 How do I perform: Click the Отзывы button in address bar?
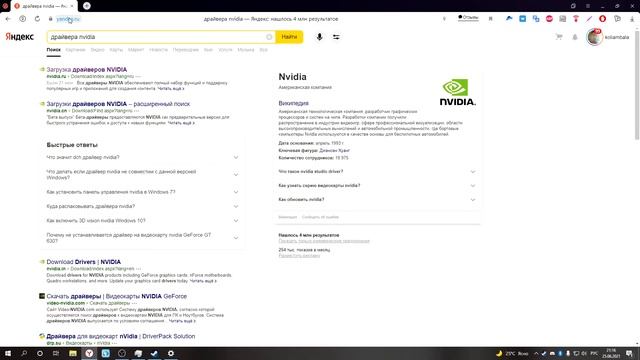click(468, 18)
